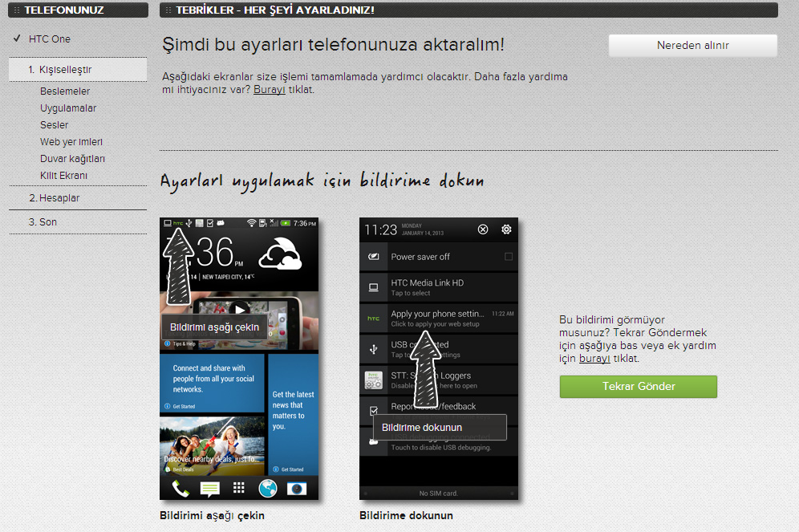Toggle the Power saver off checkbox

(x=508, y=257)
